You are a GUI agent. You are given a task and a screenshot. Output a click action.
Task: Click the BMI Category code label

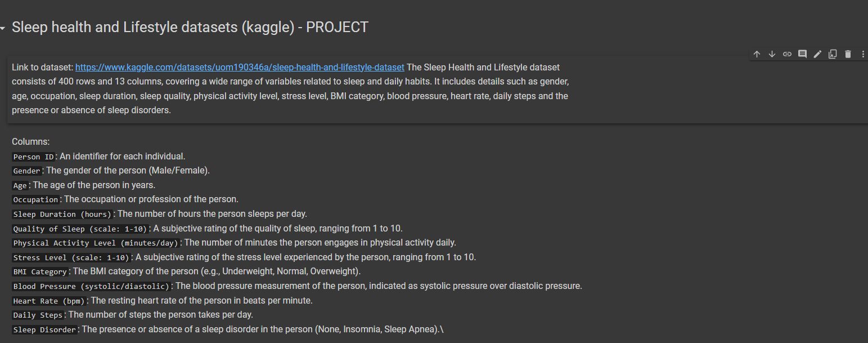point(40,271)
